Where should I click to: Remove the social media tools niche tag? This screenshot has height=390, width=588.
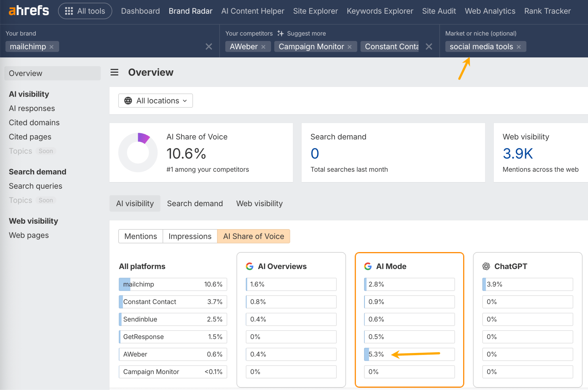(x=519, y=46)
